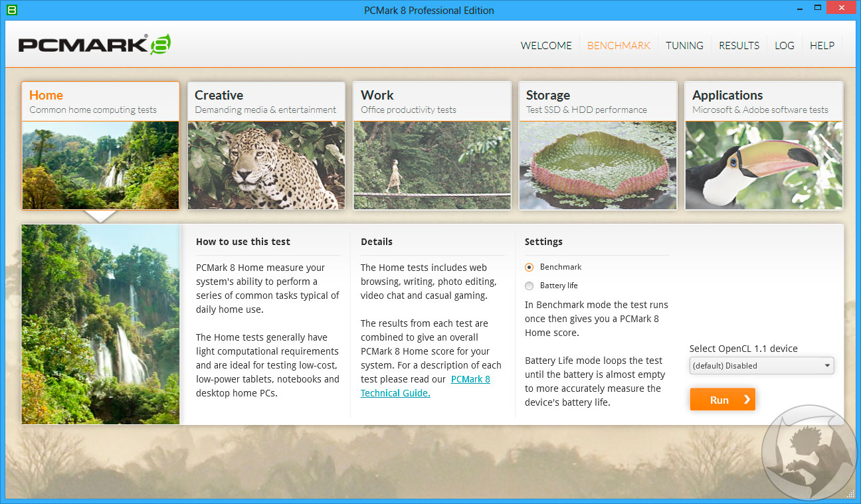The width and height of the screenshot is (861, 504).
Task: Choose the Battery life radio option
Action: pos(529,286)
